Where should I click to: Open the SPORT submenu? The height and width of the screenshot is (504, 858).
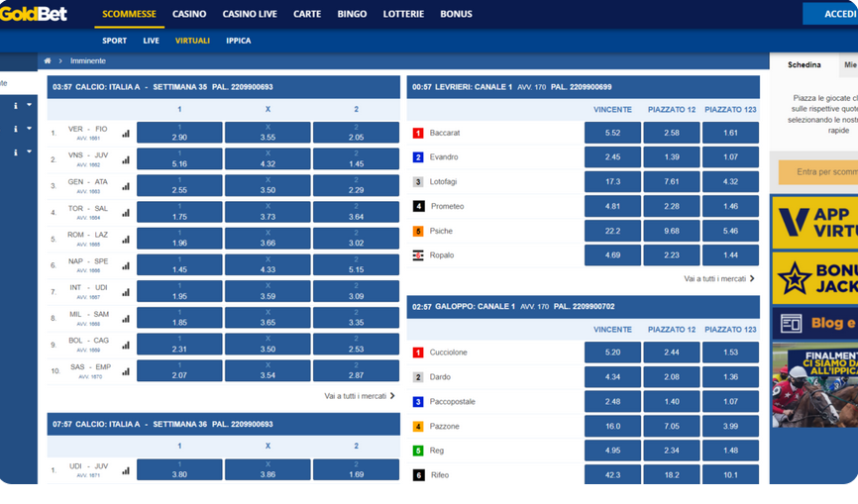(114, 41)
